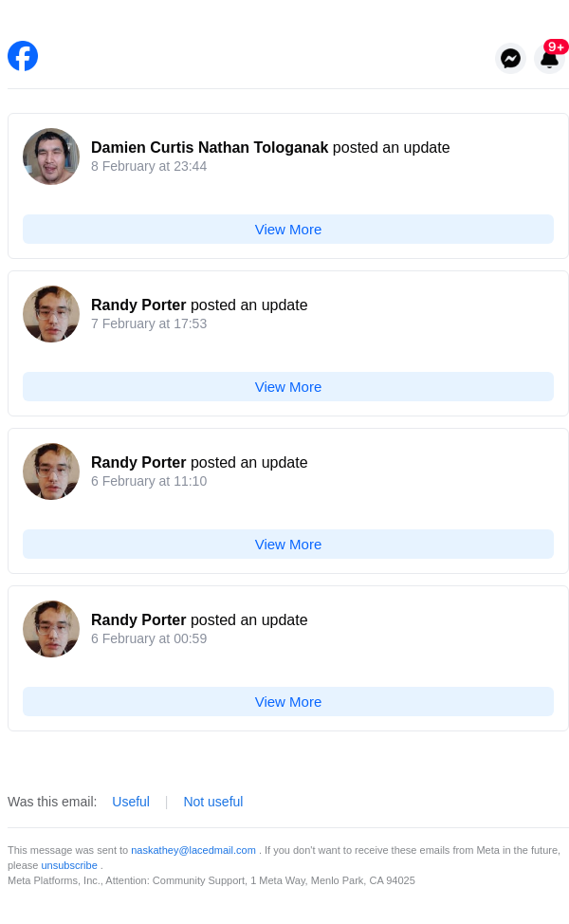Mark this email as Useful
The height and width of the screenshot is (924, 569).
131,802
